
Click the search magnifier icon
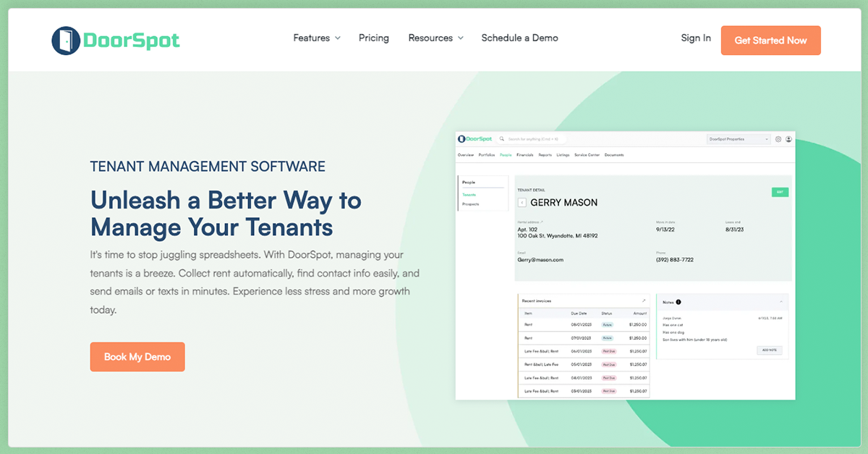click(x=502, y=139)
